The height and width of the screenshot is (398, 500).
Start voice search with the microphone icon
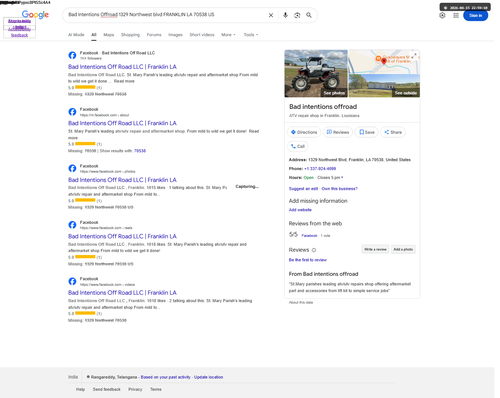point(285,15)
